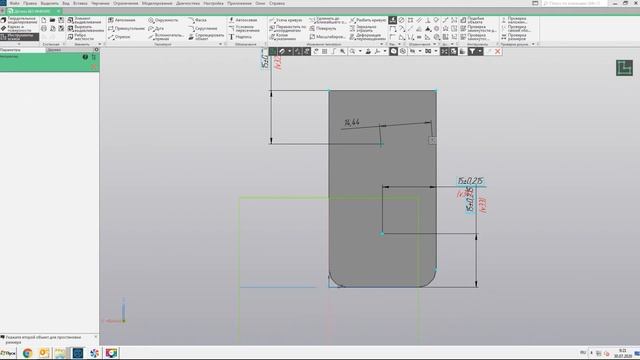
Task: Open the Правка menu
Action: (x=30, y=3)
